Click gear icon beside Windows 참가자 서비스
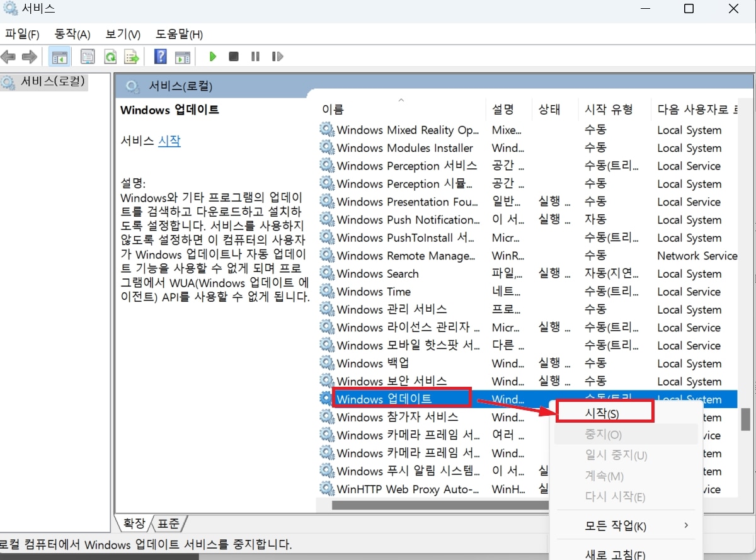The height and width of the screenshot is (560, 756). coord(326,417)
